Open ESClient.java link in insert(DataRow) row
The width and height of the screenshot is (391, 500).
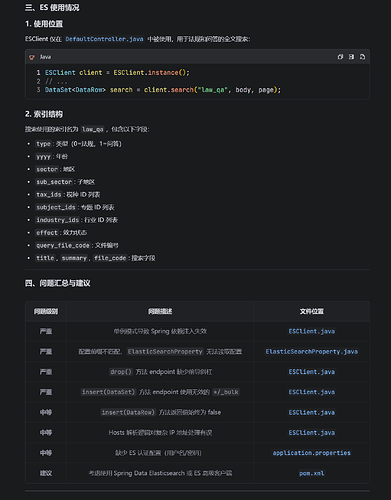point(312,413)
